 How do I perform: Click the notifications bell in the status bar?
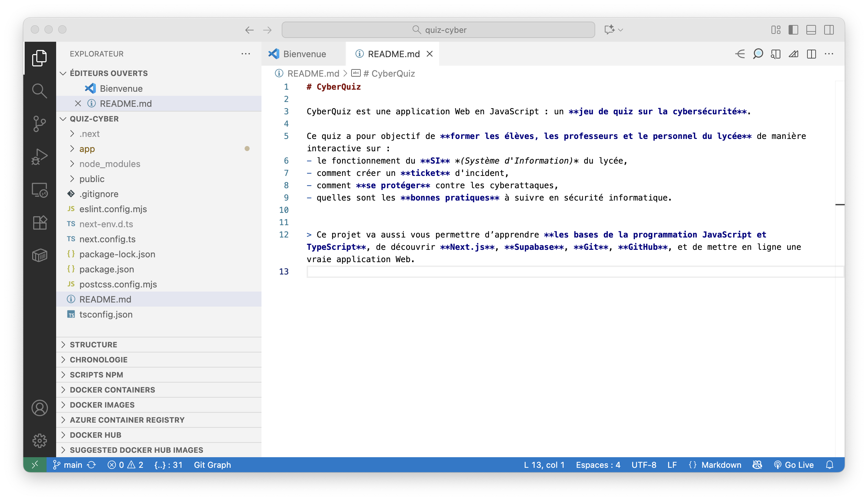pyautogui.click(x=830, y=464)
